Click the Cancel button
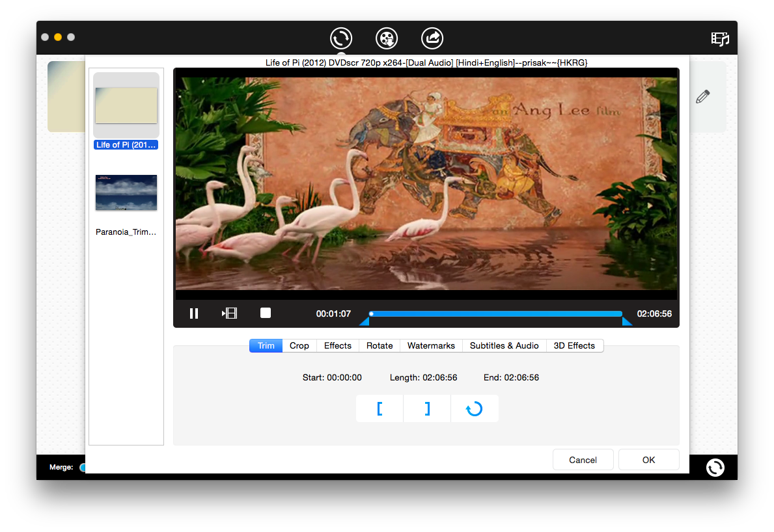This screenshot has height=532, width=774. (583, 460)
